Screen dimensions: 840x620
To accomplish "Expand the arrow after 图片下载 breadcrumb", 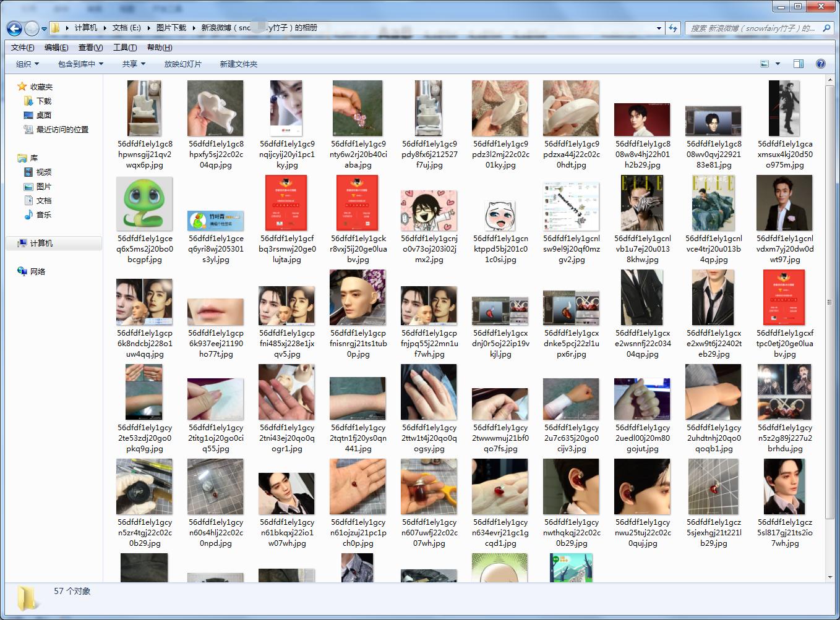I will pyautogui.click(x=194, y=28).
